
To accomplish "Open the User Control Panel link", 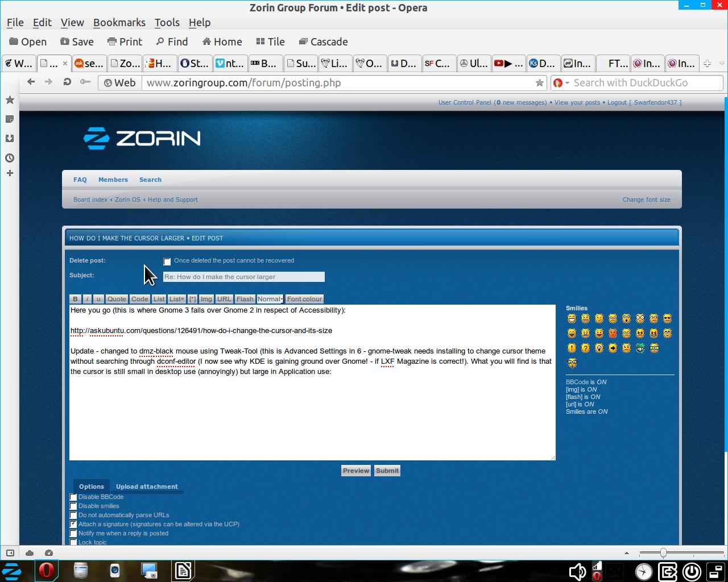I will 464,102.
